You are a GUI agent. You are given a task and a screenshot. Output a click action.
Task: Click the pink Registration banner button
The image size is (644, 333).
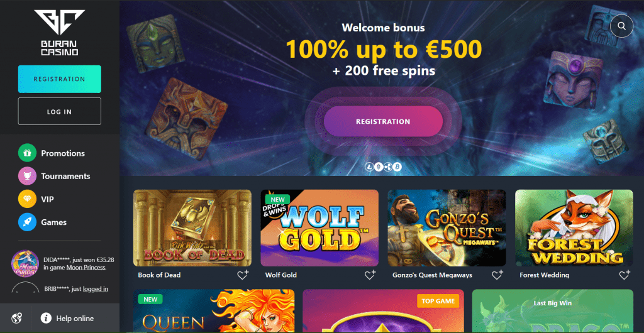tap(383, 121)
